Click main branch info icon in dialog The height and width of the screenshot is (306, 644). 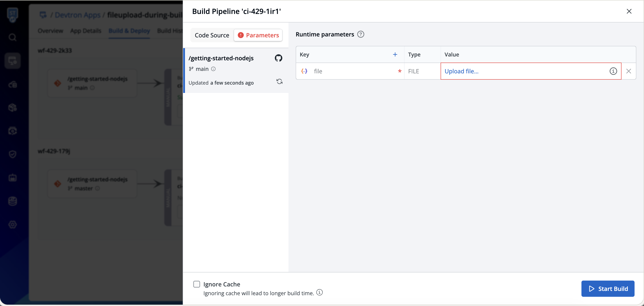tap(213, 69)
